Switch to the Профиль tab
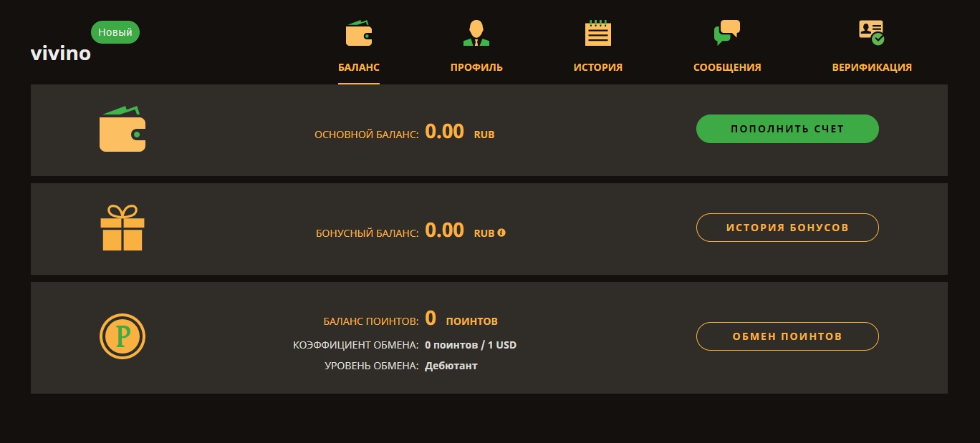 [476, 67]
